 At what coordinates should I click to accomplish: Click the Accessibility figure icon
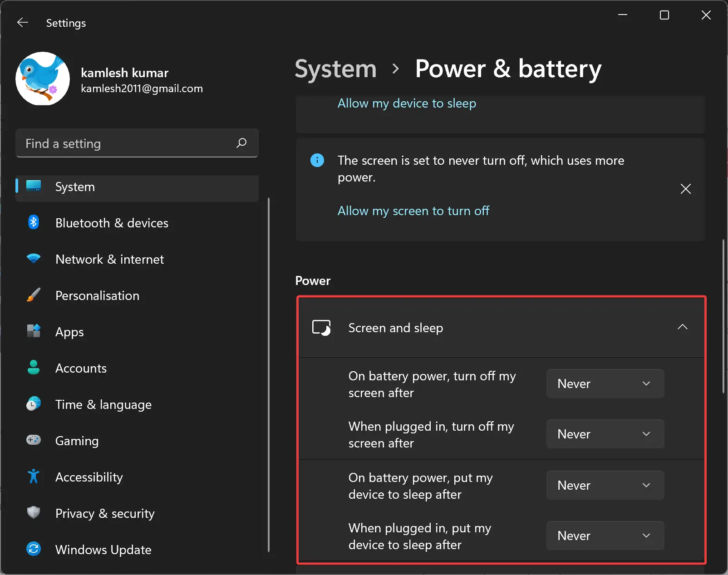click(x=34, y=477)
